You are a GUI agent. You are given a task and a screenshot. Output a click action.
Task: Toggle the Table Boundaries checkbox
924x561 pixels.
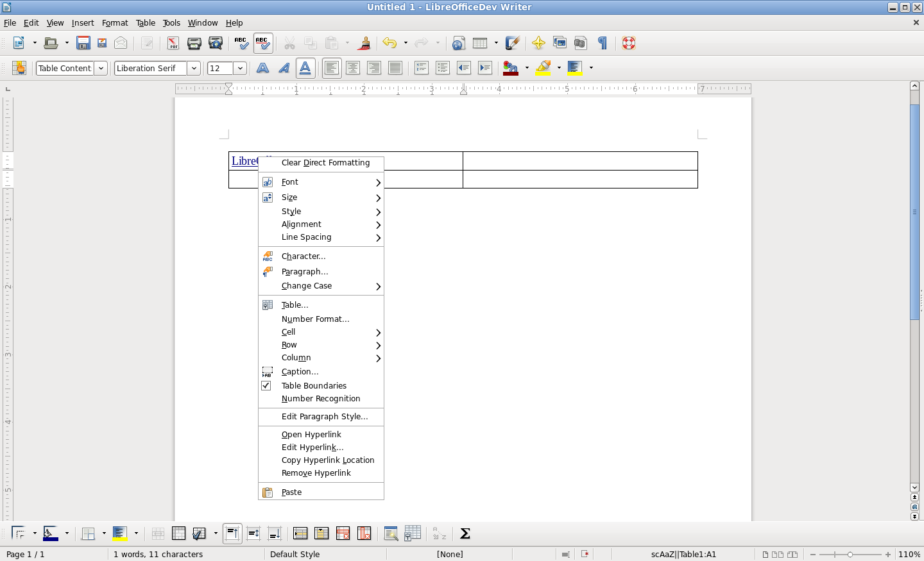266,385
